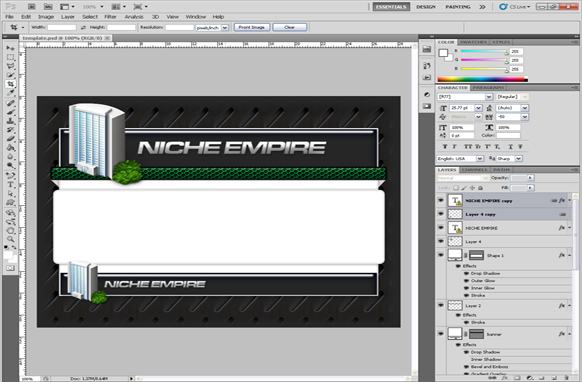The height and width of the screenshot is (382, 582).
Task: Select the Quick Selection tool
Action: tap(10, 75)
